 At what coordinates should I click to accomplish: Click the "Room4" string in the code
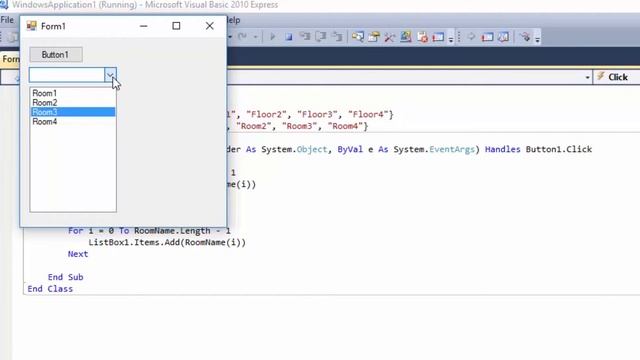(x=345, y=126)
